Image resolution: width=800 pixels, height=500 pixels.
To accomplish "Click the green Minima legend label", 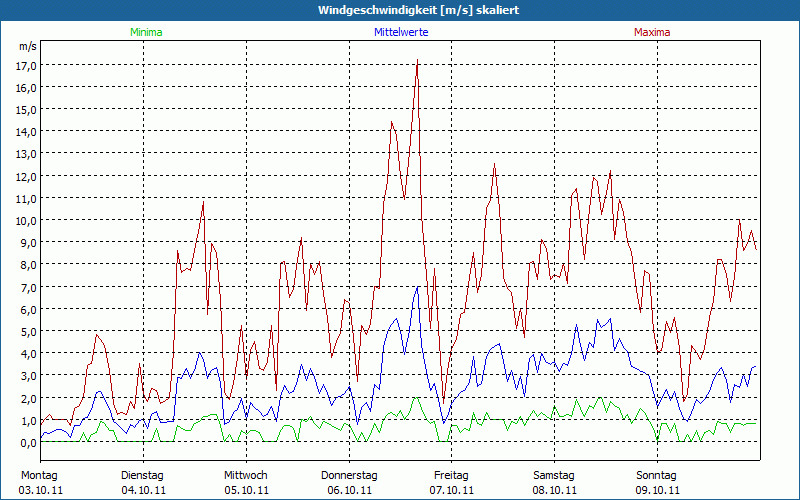I will (x=145, y=32).
